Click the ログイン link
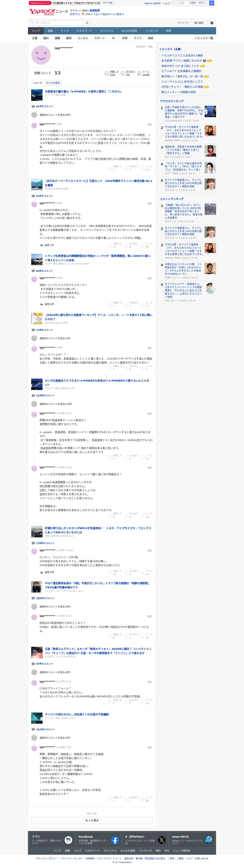The height and width of the screenshot is (868, 244). click(x=75, y=14)
